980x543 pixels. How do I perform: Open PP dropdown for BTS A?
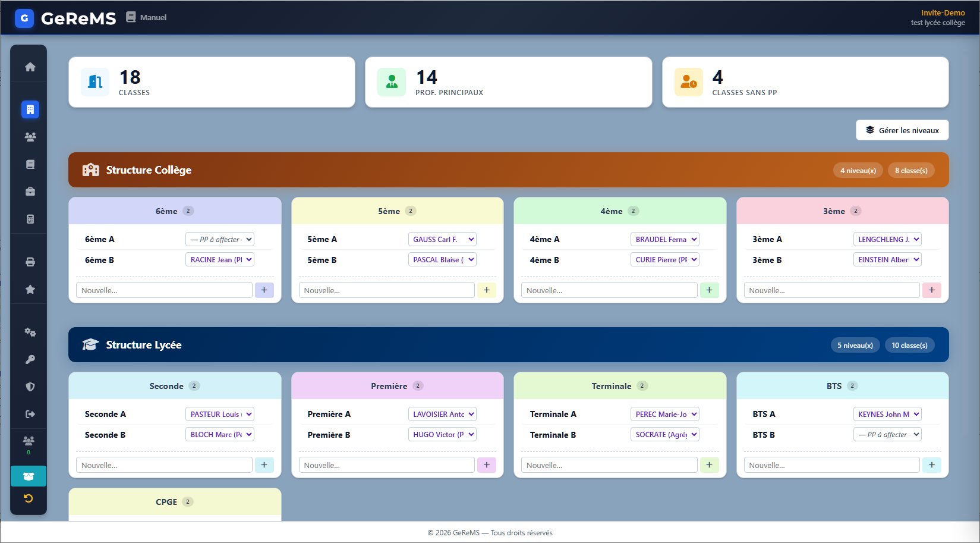click(x=887, y=414)
